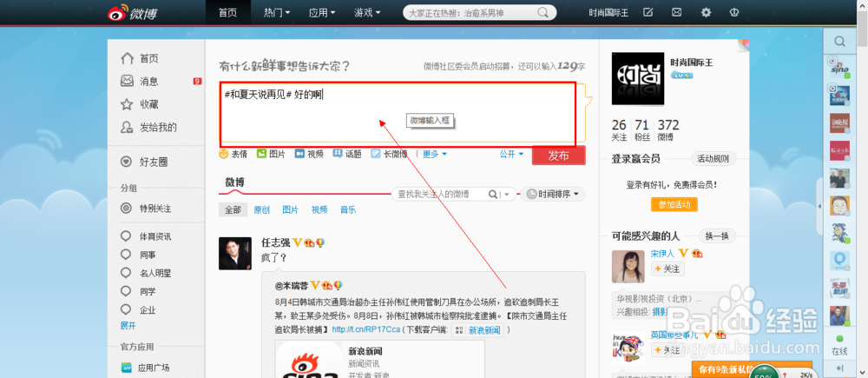Image resolution: width=868 pixels, height=378 pixels.
Task: Open 活动规则 activity rules
Action: [713, 159]
